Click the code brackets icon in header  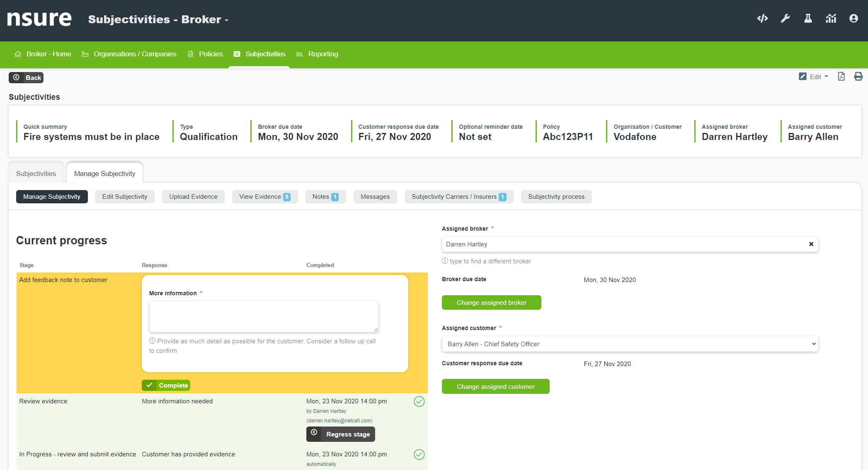762,18
